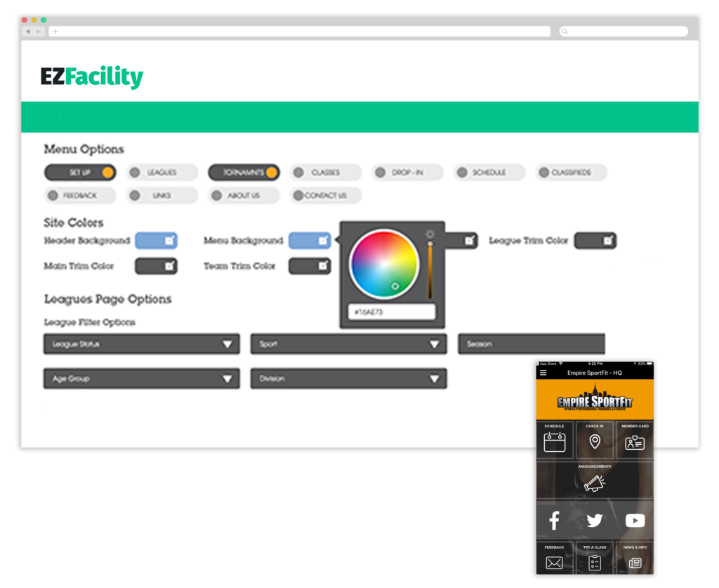Screen dimensions: 719x588
Task: Click the Twitter bird icon
Action: click(595, 521)
